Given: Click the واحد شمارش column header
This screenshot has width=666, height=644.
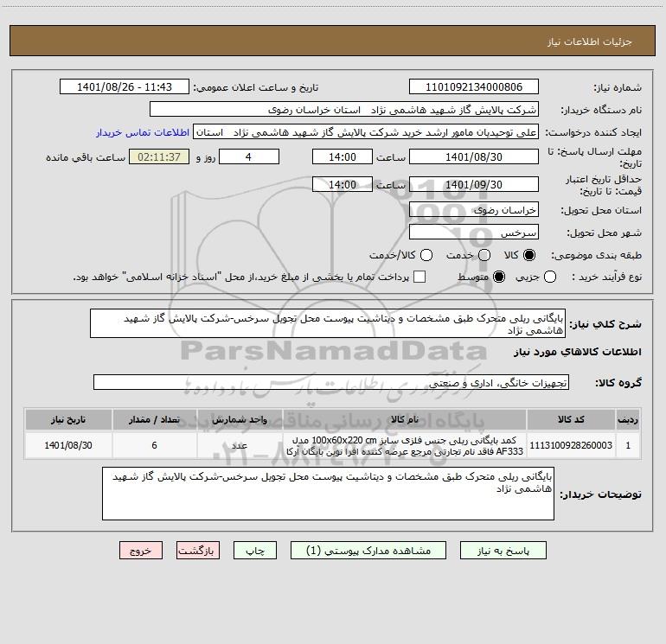Looking at the screenshot, I should click(240, 420).
